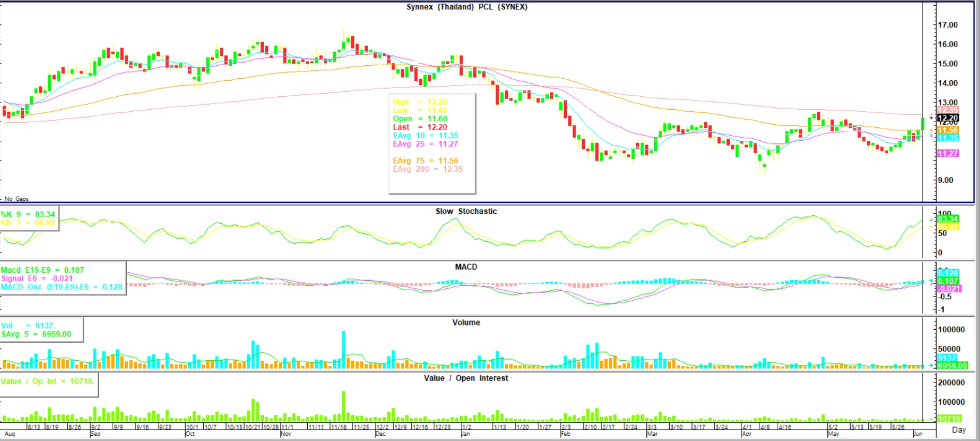This screenshot has height=441, width=980.
Task: Click the green 6959.00 volume axis tag
Action: (952, 365)
